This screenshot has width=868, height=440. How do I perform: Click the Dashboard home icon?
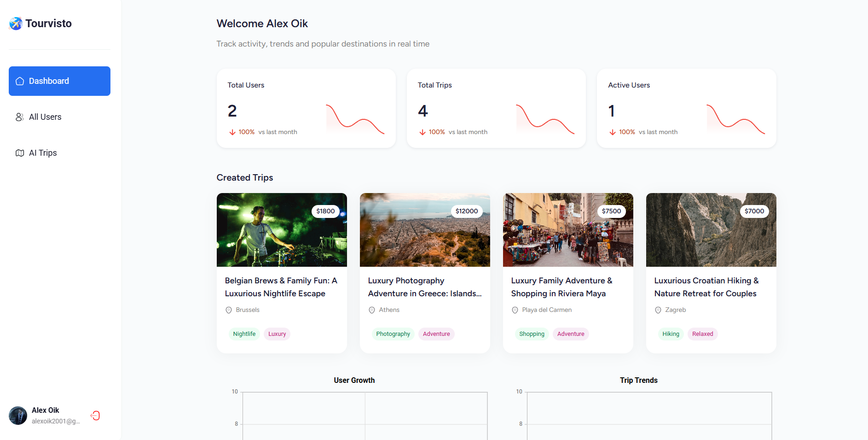20,81
